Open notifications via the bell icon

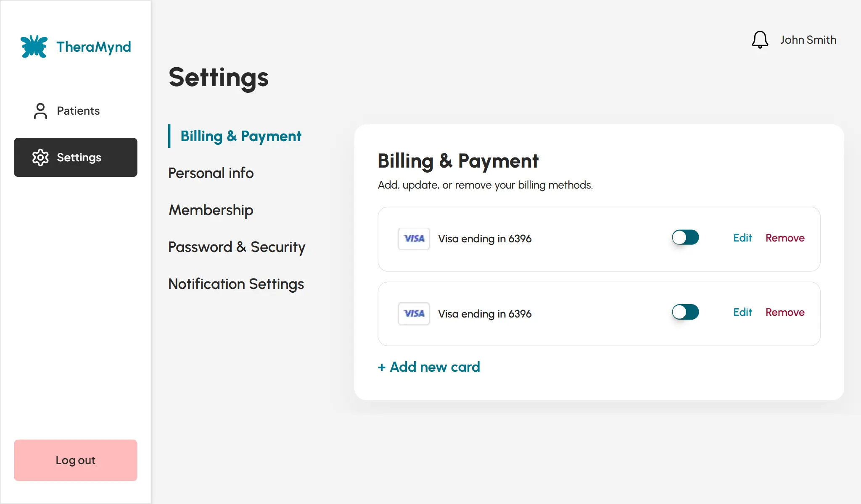(760, 40)
